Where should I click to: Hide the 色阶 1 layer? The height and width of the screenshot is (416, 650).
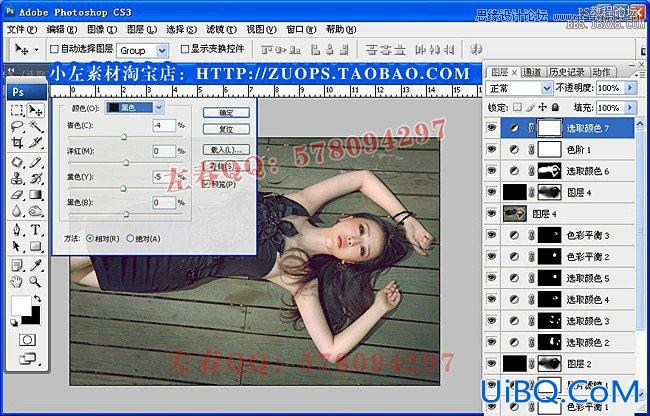(x=492, y=149)
